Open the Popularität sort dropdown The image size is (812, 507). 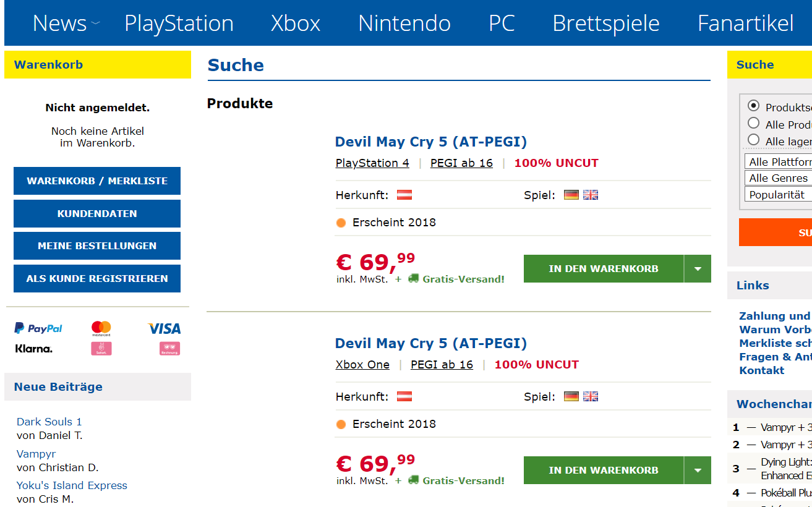pyautogui.click(x=779, y=195)
